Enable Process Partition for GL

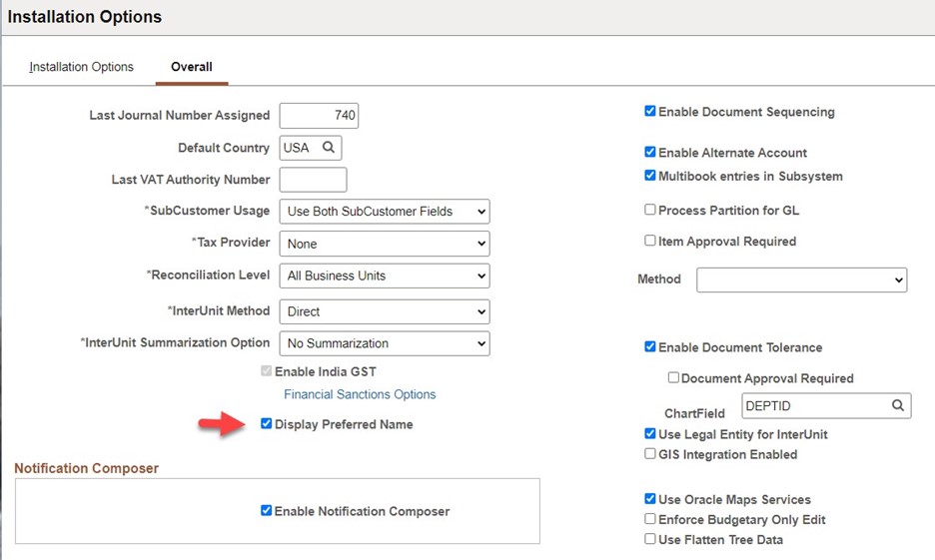[x=650, y=211]
